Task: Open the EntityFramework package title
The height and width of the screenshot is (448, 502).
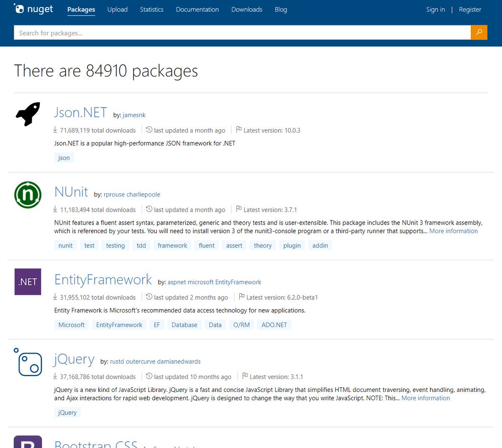Action: pos(103,279)
